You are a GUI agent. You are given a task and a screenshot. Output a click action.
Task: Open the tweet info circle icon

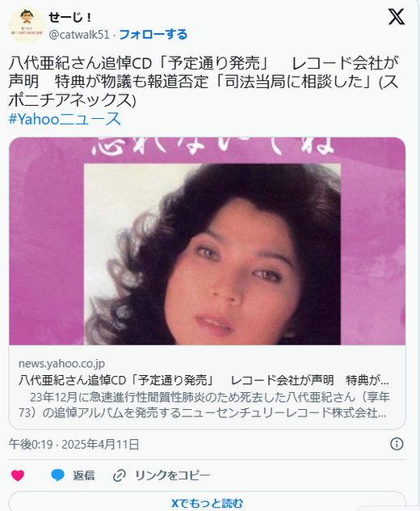coord(397,444)
